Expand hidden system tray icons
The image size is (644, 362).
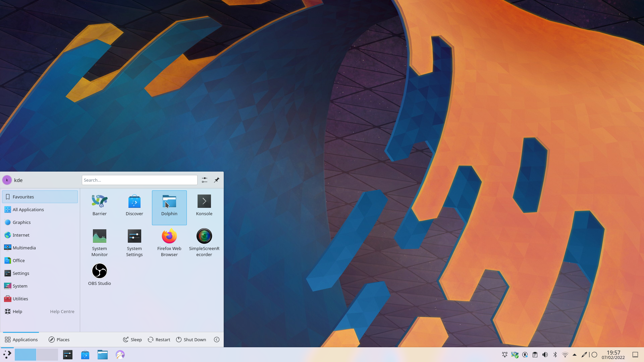(x=575, y=354)
